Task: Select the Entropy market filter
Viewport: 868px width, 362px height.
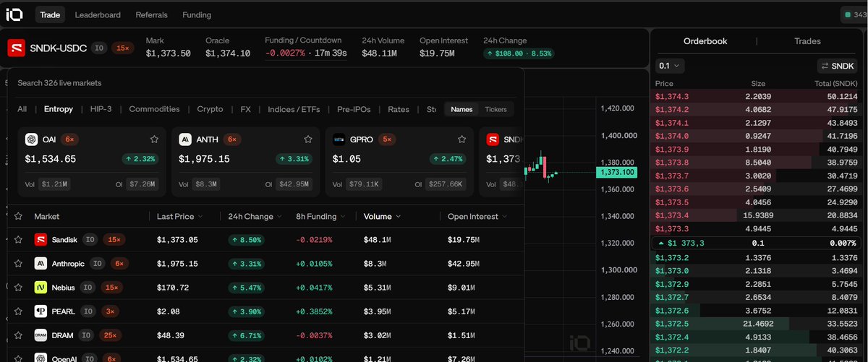Action: tap(59, 109)
